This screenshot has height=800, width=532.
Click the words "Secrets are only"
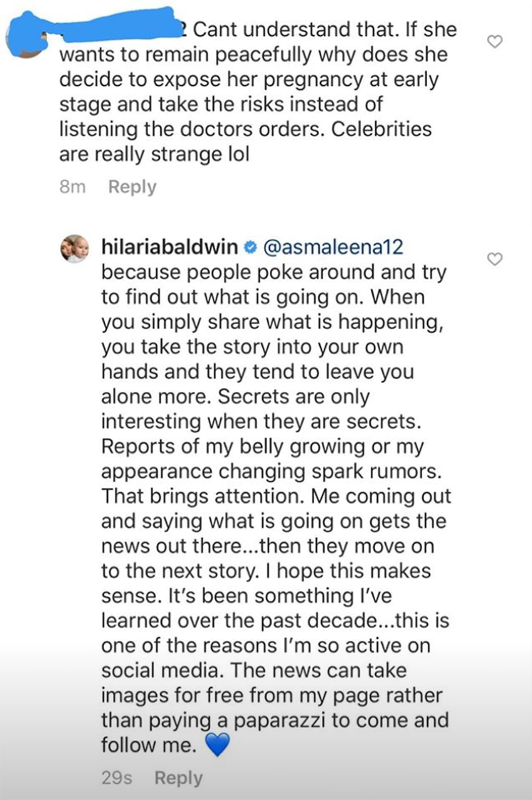click(293, 397)
